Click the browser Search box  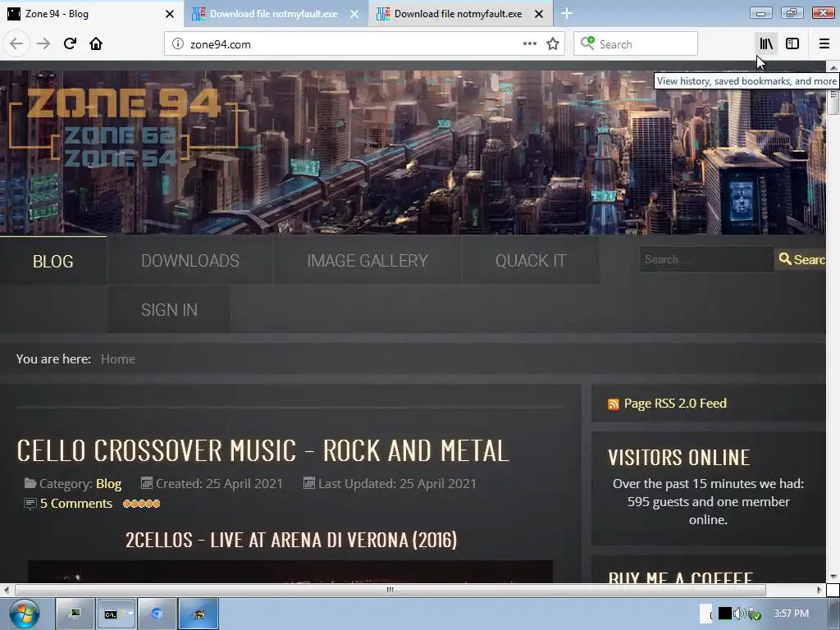pos(636,44)
